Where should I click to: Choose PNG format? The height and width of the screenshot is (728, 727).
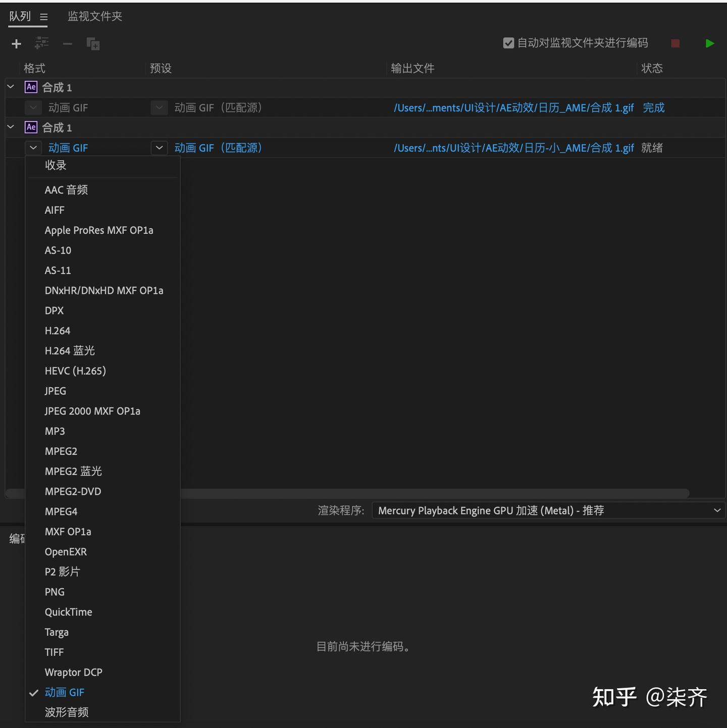(103, 592)
